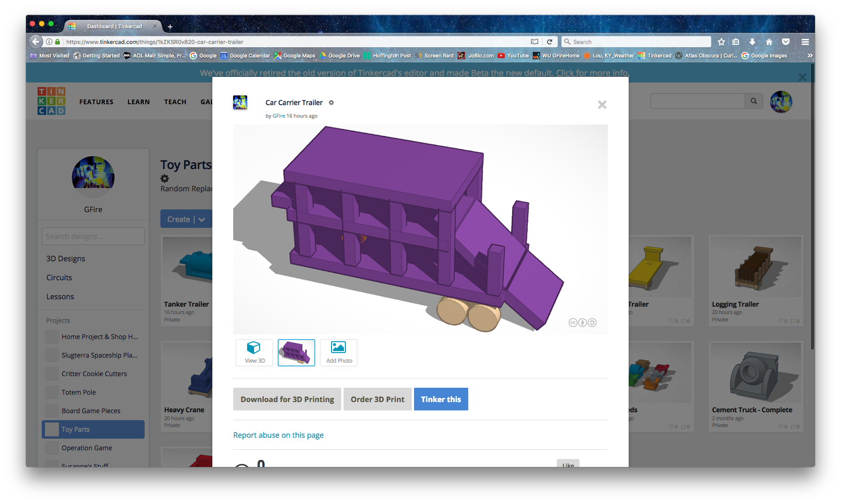The height and width of the screenshot is (504, 841).
Task: Click Download for 3D Printing button
Action: click(x=287, y=399)
